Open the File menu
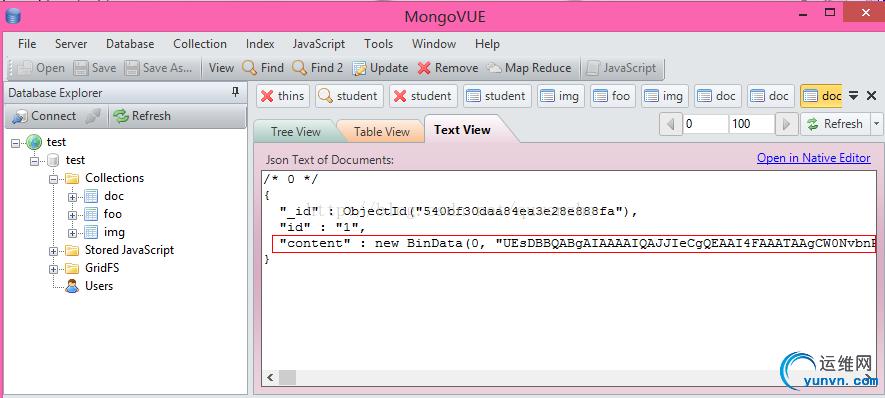The height and width of the screenshot is (398, 885). (x=27, y=43)
